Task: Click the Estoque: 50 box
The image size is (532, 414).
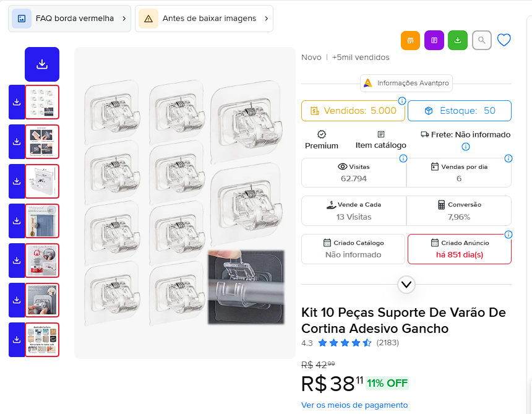Action: pos(460,111)
